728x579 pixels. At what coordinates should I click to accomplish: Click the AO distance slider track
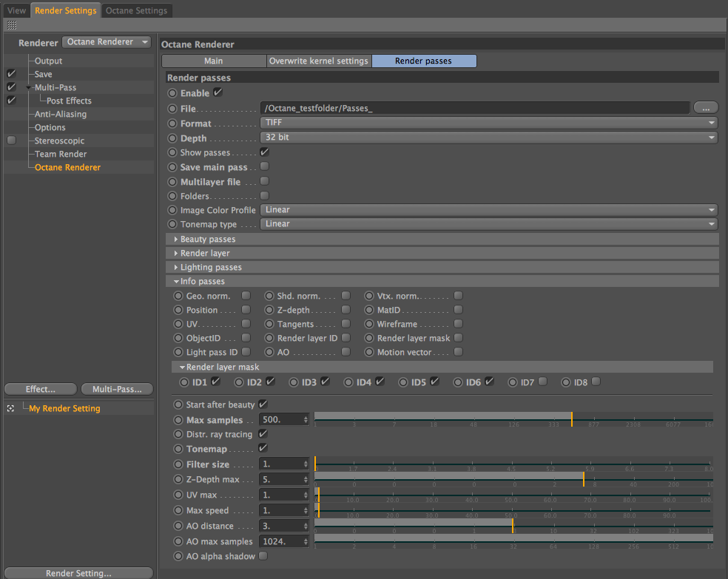tap(513, 526)
